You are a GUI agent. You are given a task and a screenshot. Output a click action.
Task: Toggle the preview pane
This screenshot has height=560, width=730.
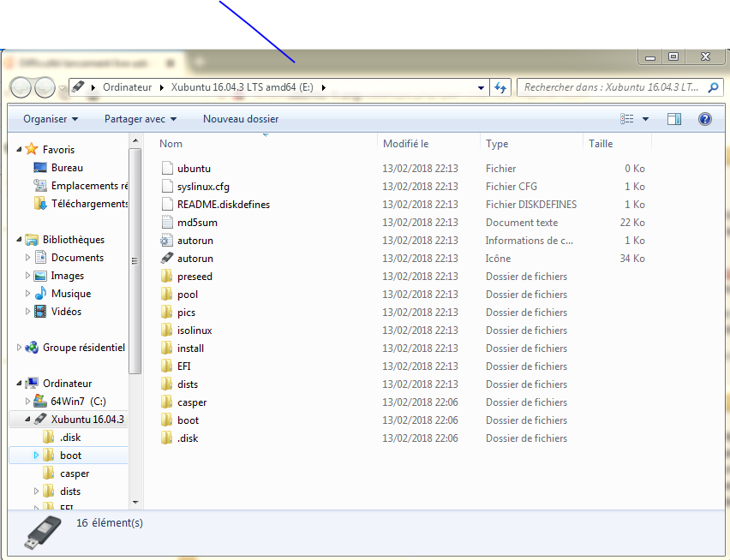[673, 119]
